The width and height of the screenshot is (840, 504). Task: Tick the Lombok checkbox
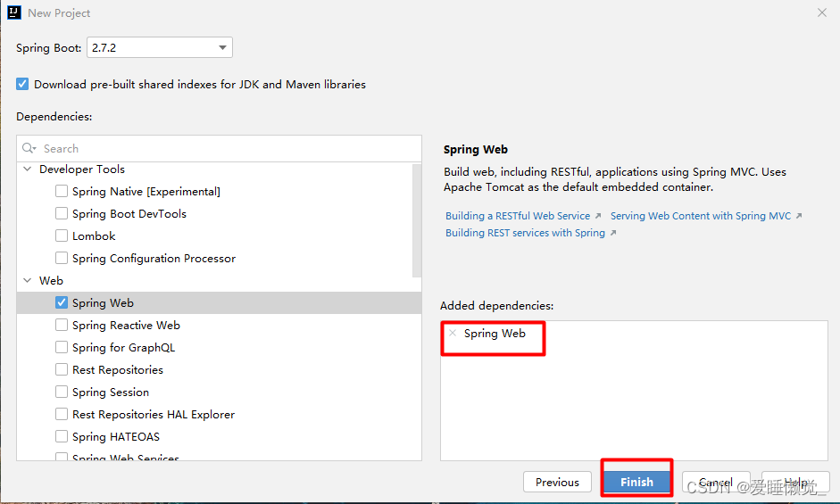pyautogui.click(x=62, y=235)
